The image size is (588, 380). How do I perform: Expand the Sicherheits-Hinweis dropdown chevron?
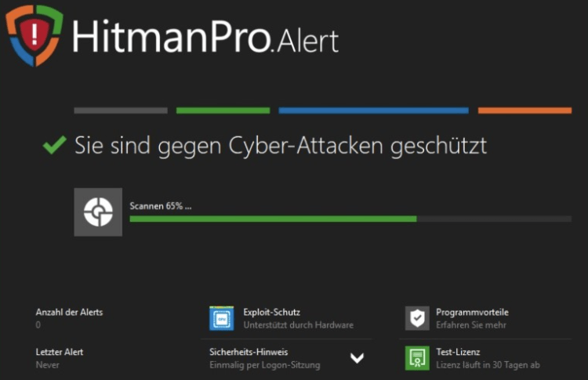tap(357, 358)
